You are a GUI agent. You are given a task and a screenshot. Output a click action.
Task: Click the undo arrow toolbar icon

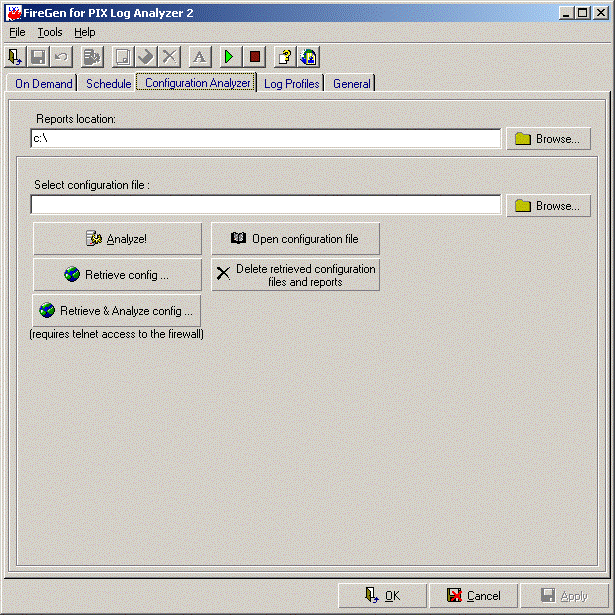pyautogui.click(x=61, y=57)
